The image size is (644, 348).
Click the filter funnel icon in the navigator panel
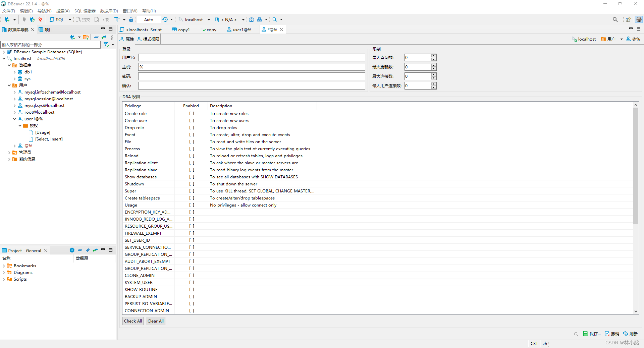[107, 44]
